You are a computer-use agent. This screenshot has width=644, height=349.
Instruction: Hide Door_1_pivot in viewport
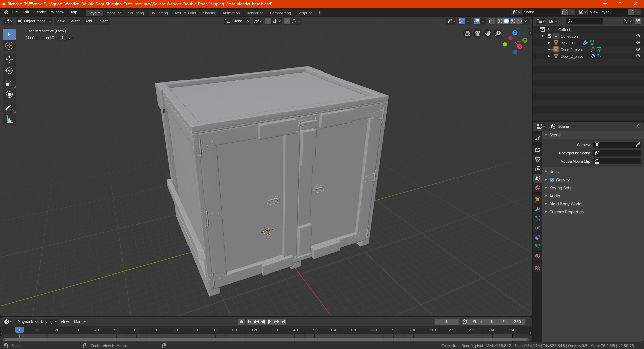638,49
